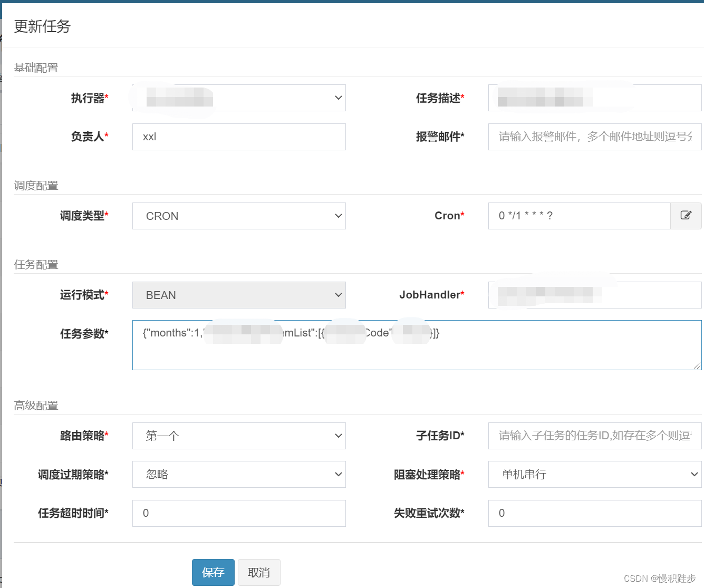This screenshot has height=588, width=704.
Task: Click the JobHandler input field
Action: coord(595,295)
